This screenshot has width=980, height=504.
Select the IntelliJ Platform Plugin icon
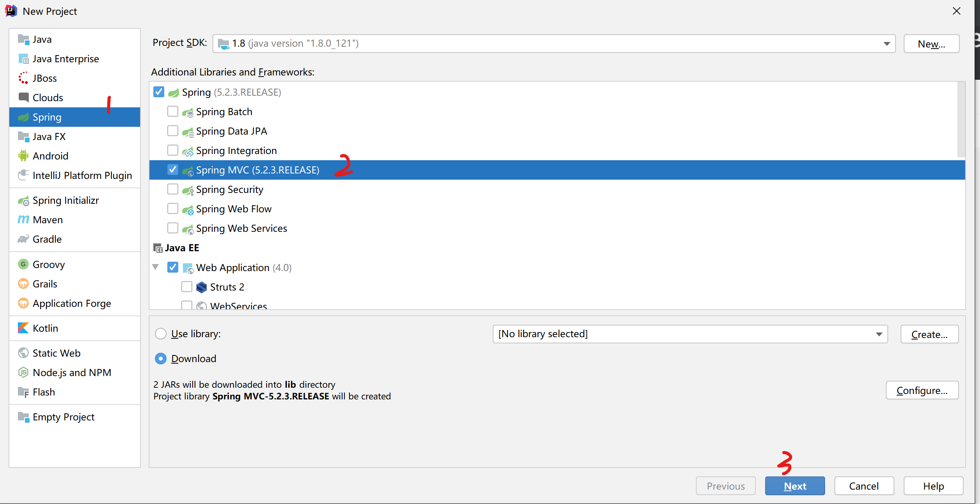[23, 175]
